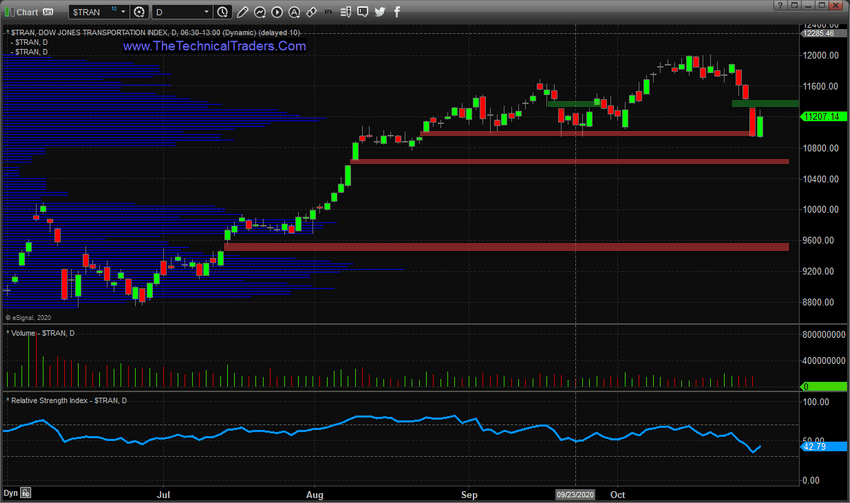Click the 8800.00 price axis label
The height and width of the screenshot is (503, 850).
pos(819,302)
